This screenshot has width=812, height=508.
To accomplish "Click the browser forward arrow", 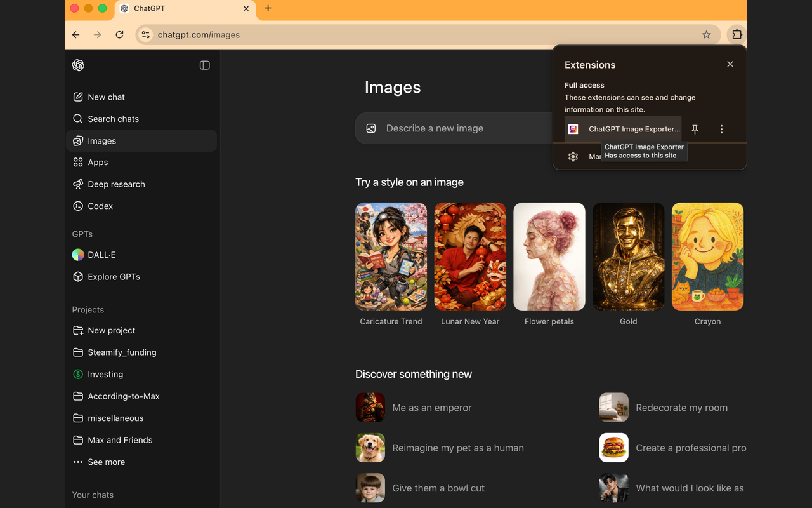I will (x=98, y=35).
